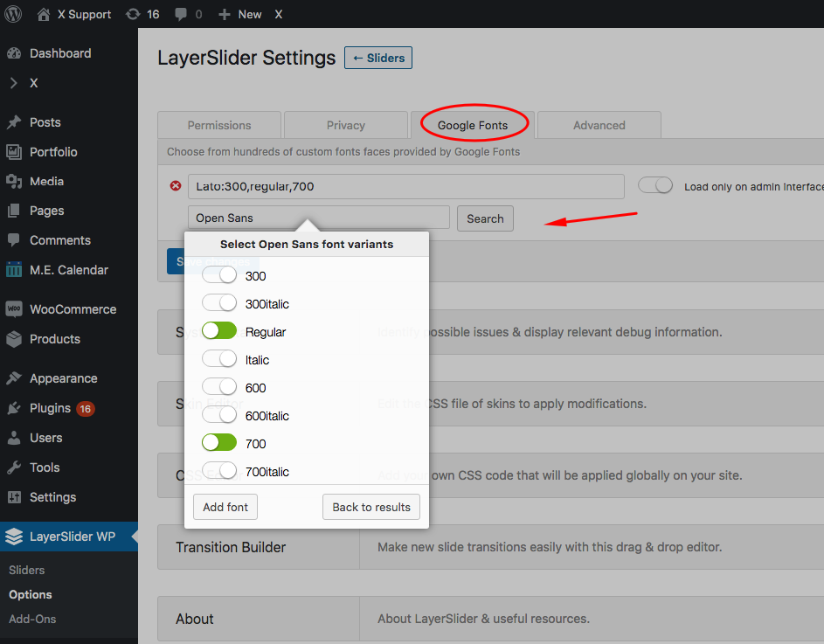Click the Plugins 16 update badge
824x644 pixels.
(x=85, y=408)
